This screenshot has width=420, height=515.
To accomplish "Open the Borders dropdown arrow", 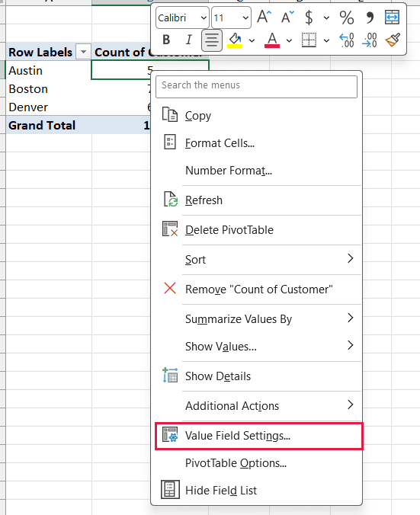I will pyautogui.click(x=326, y=40).
